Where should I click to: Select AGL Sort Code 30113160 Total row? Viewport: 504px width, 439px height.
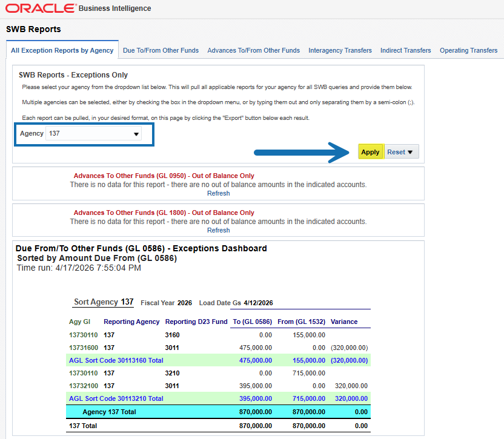point(116,360)
